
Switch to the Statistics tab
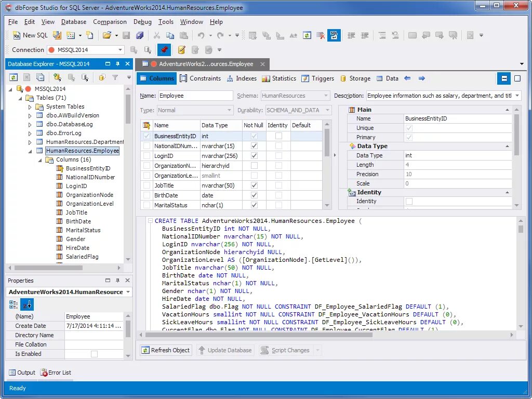click(x=279, y=78)
